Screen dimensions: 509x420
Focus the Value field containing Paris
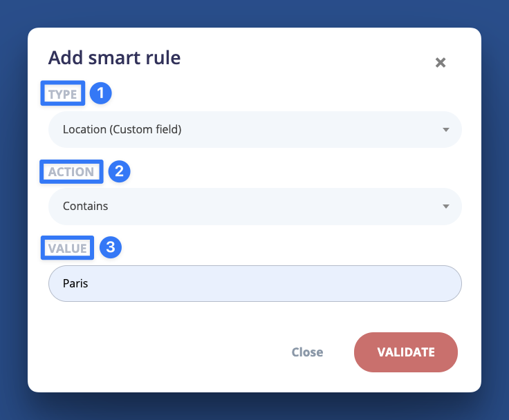tap(254, 283)
